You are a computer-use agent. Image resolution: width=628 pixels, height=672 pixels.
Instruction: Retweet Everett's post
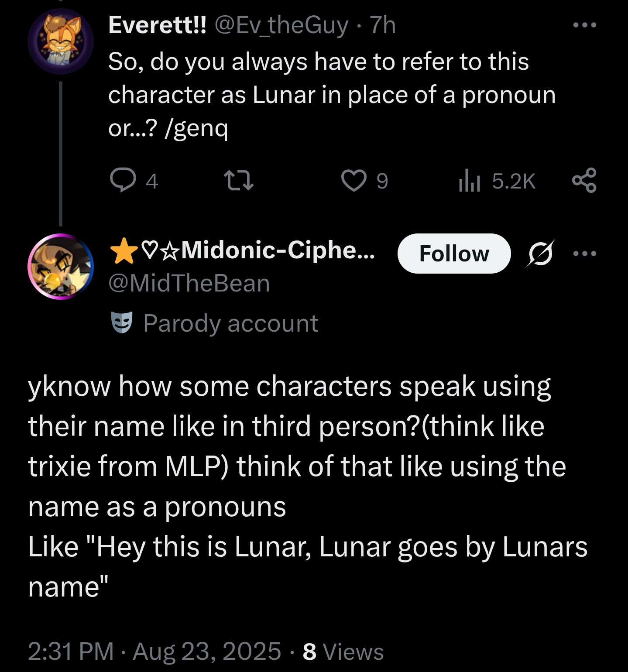point(238,181)
